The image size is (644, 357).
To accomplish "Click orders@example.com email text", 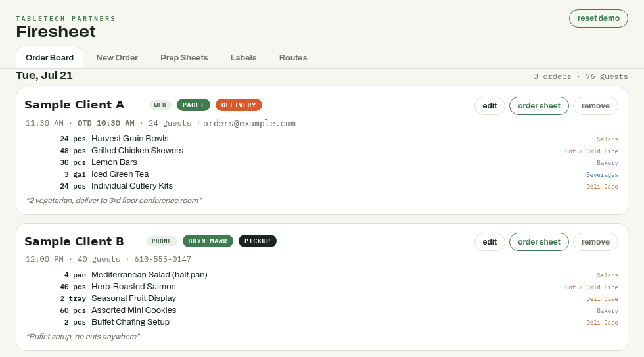I will pos(249,123).
